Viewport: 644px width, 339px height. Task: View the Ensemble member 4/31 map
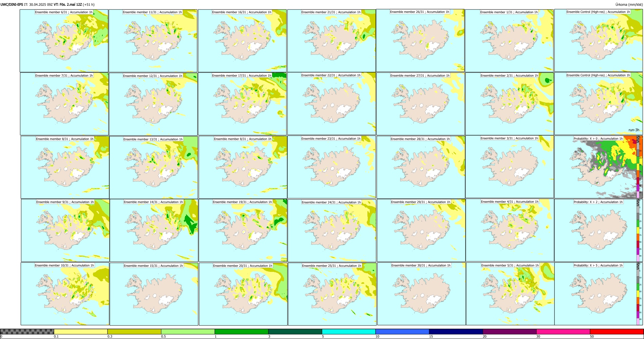[510, 230]
